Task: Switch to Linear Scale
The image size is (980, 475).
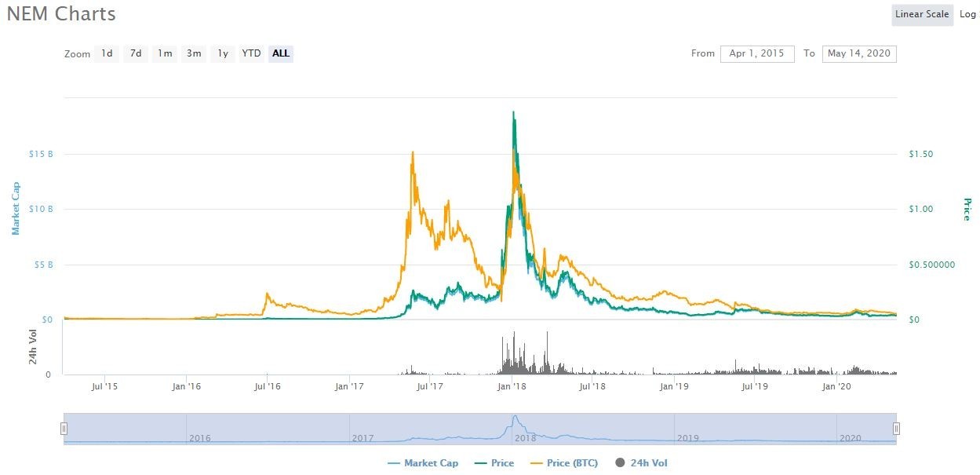Action: point(922,14)
